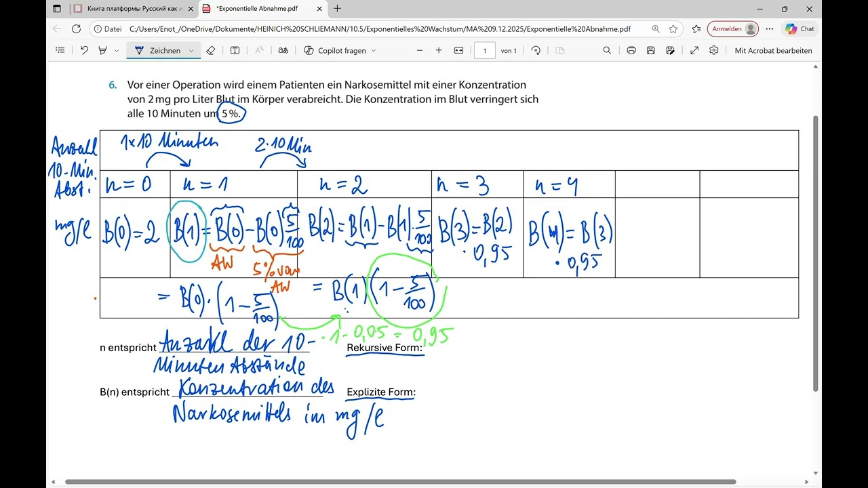Print the PDF document
Viewport: 868px width, 488px height.
coord(631,50)
